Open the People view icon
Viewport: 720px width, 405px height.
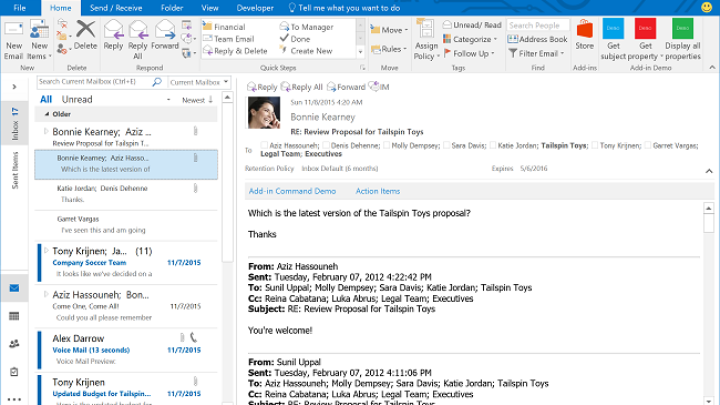point(14,343)
